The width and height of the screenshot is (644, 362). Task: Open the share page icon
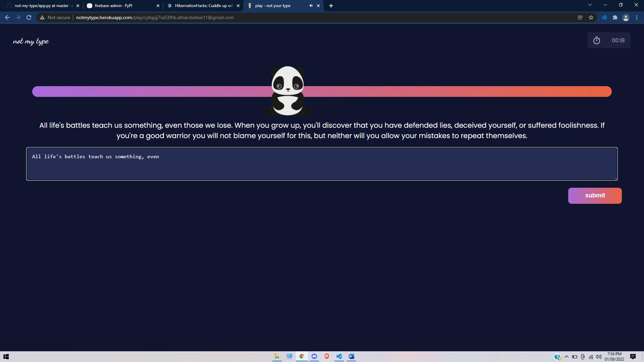click(x=580, y=17)
